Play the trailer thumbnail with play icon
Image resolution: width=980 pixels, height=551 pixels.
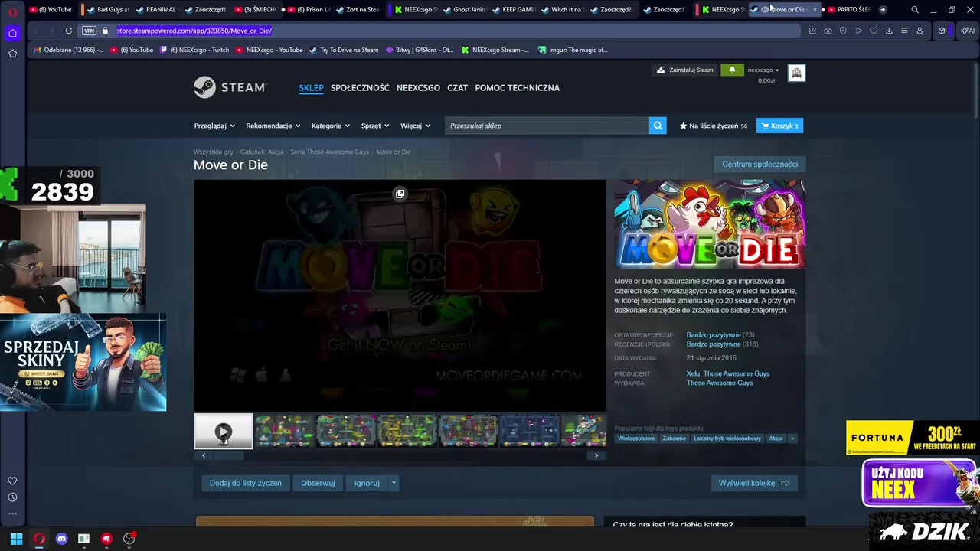223,432
